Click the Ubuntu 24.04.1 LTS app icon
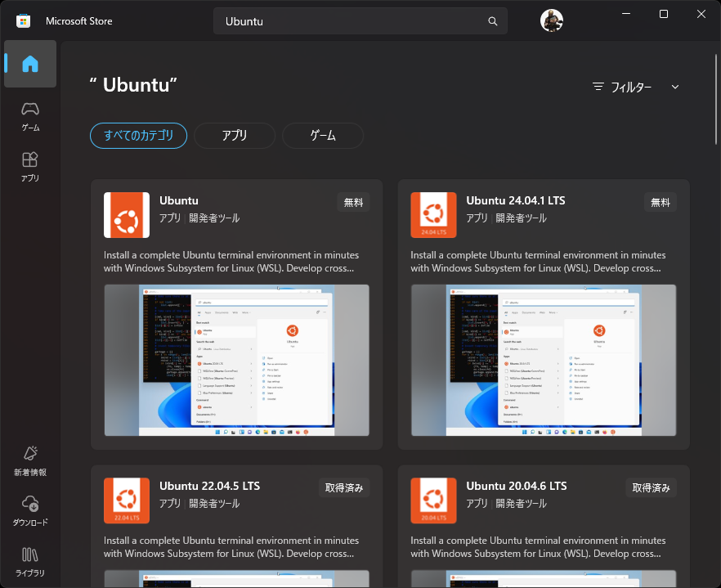Screen dimensions: 721x588 (x=433, y=215)
